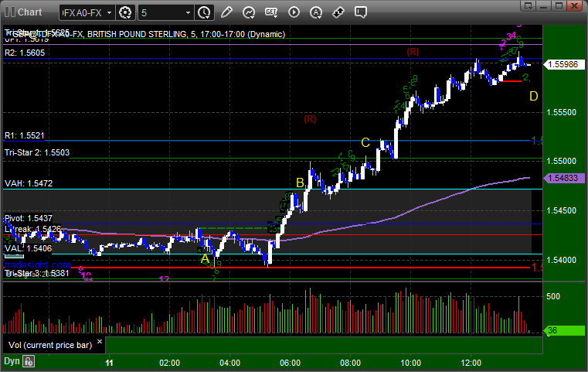Select the pencil drawing tool
Screen dimensions: 588x372
(x=226, y=12)
